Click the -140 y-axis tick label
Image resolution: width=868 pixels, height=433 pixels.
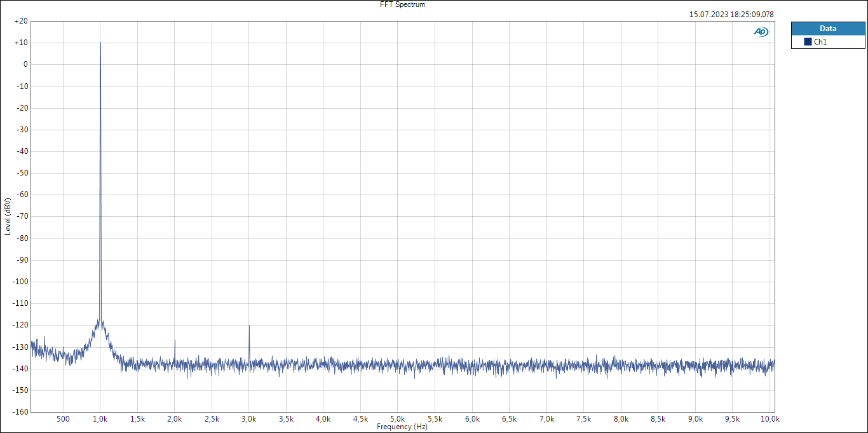pos(20,368)
